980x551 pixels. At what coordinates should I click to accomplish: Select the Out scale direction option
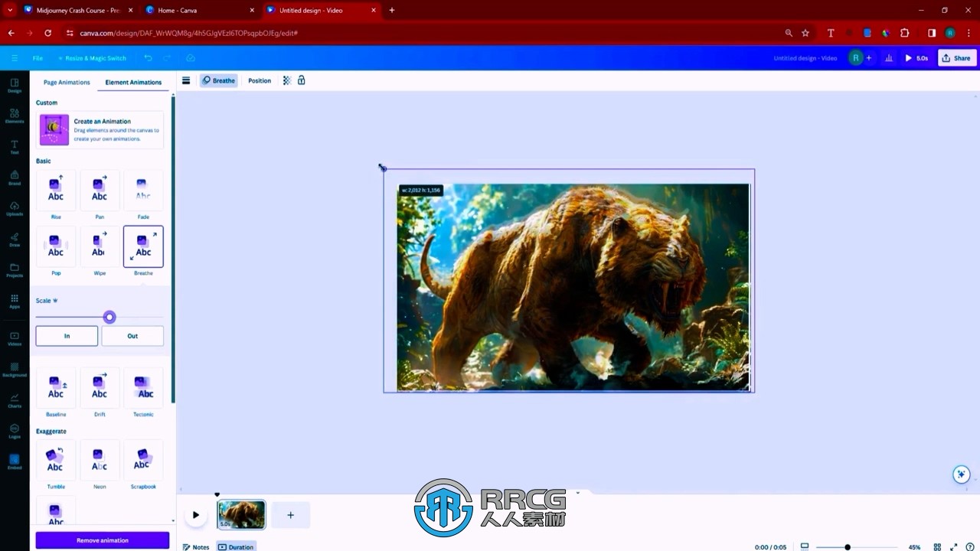132,336
